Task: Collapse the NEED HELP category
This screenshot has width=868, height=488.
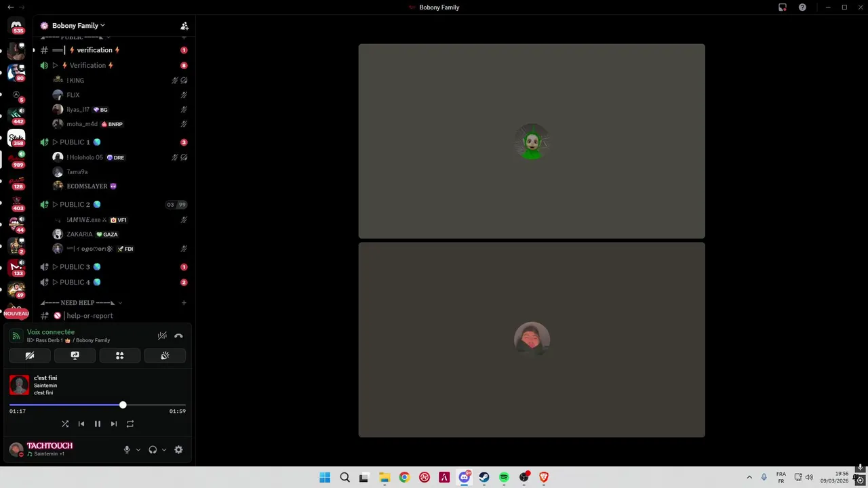Action: [81, 303]
